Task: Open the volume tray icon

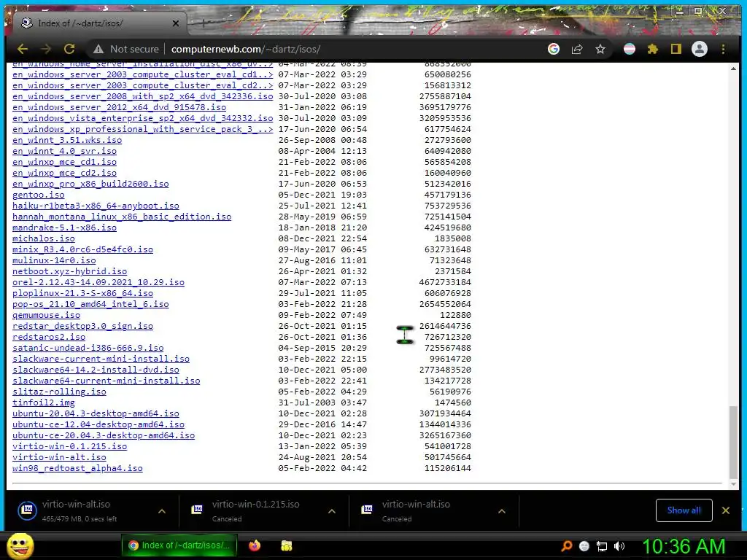Action: coord(619,546)
